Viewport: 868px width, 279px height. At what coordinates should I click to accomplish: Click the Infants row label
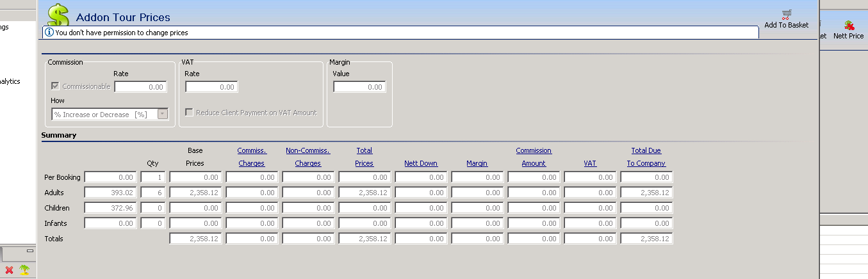55,223
